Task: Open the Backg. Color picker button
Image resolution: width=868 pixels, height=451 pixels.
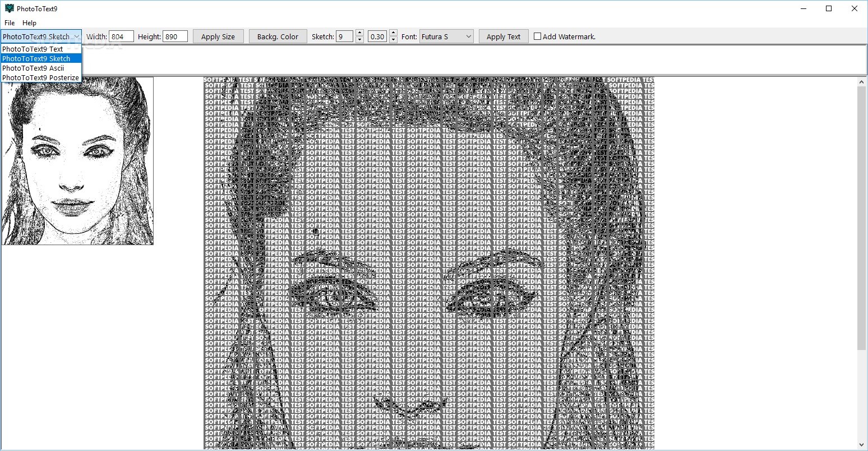Action: (x=278, y=36)
